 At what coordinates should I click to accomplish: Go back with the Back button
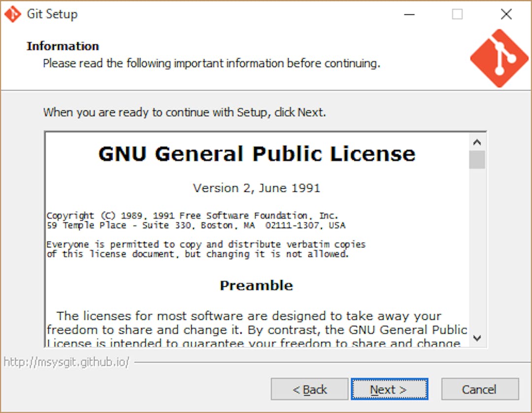[309, 389]
